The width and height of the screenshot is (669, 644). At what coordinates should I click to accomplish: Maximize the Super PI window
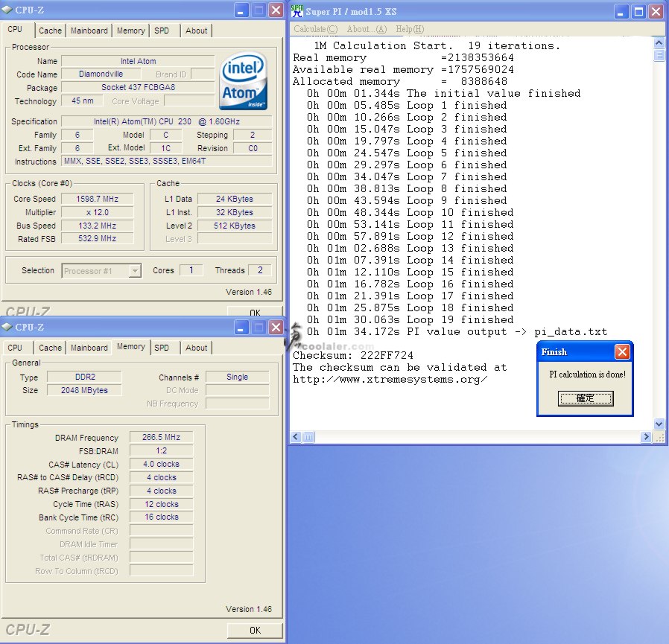pos(638,11)
